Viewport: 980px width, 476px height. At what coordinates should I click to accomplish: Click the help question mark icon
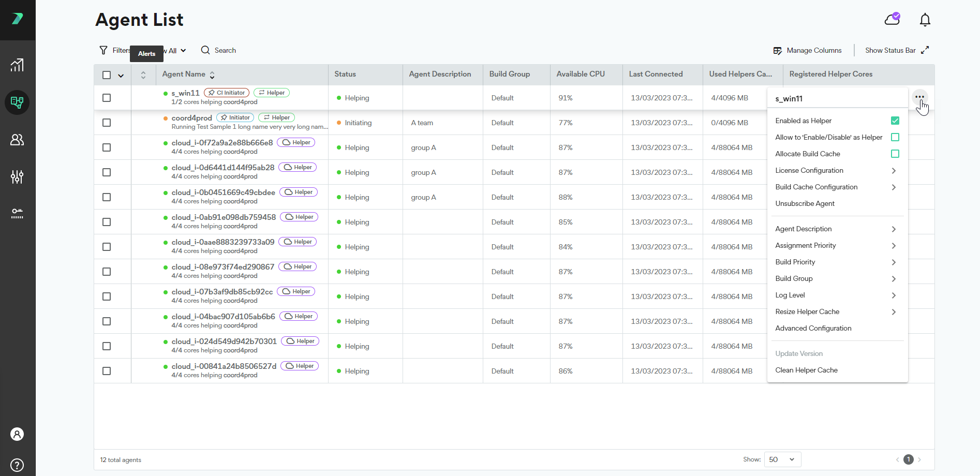(x=17, y=465)
